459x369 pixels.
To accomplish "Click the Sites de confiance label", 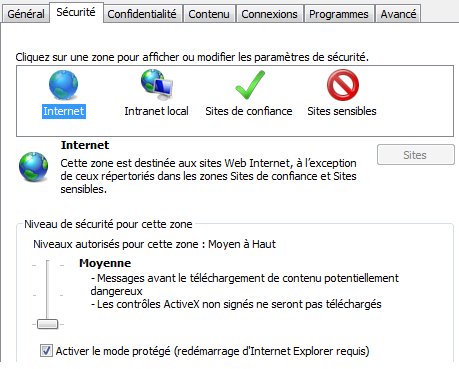I will click(249, 111).
